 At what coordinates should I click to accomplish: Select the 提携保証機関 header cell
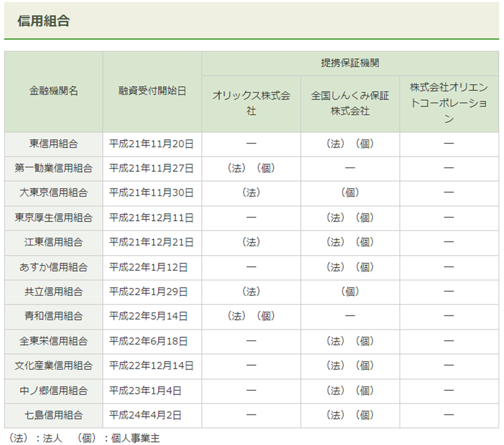pos(350,63)
